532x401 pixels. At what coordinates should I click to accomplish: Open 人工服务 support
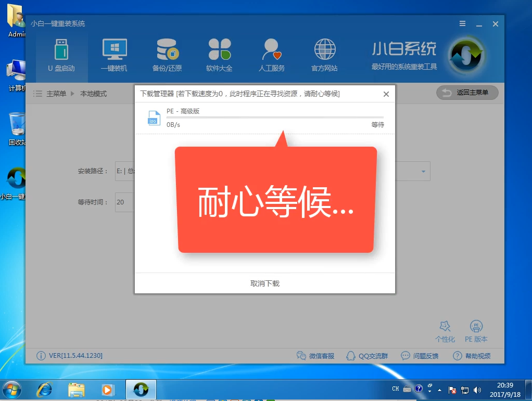272,55
